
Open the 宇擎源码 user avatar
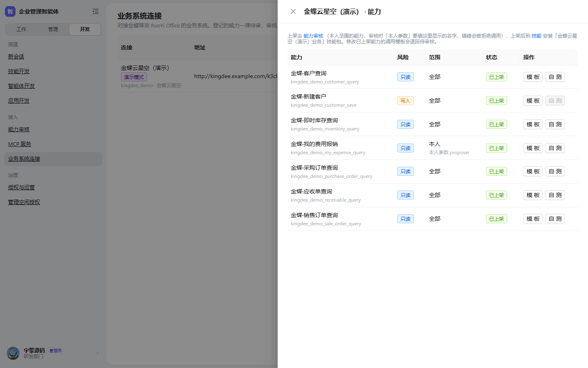click(13, 353)
